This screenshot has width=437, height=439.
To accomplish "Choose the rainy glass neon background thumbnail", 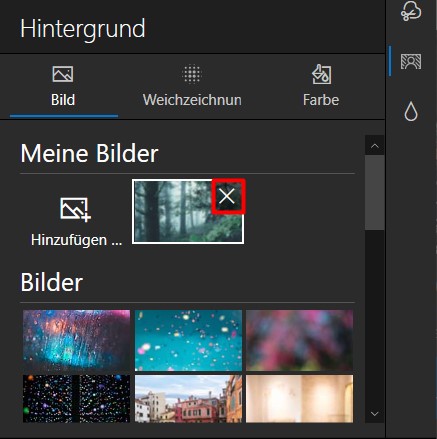I will click(76, 340).
